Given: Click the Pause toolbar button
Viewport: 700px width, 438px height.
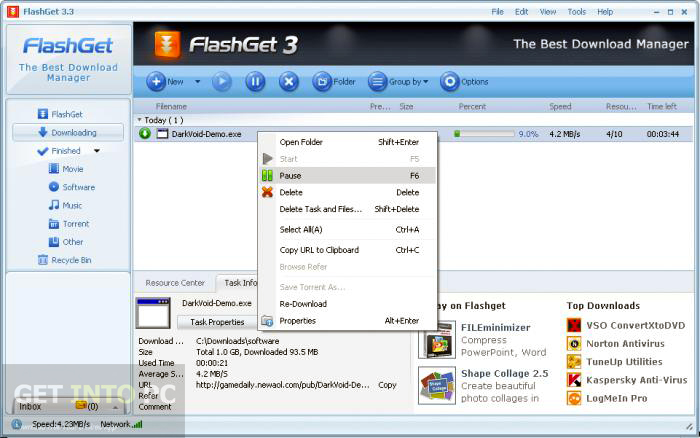Looking at the screenshot, I should tap(255, 82).
